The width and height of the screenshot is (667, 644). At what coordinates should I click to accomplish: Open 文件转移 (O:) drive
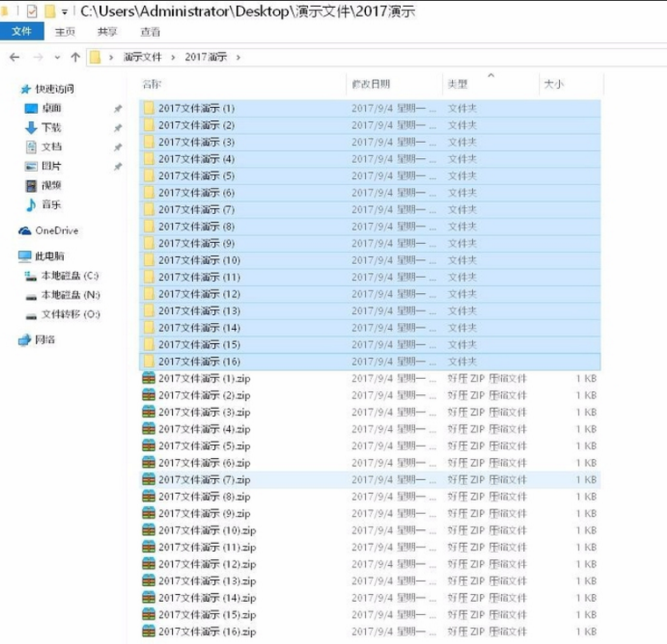pyautogui.click(x=70, y=314)
